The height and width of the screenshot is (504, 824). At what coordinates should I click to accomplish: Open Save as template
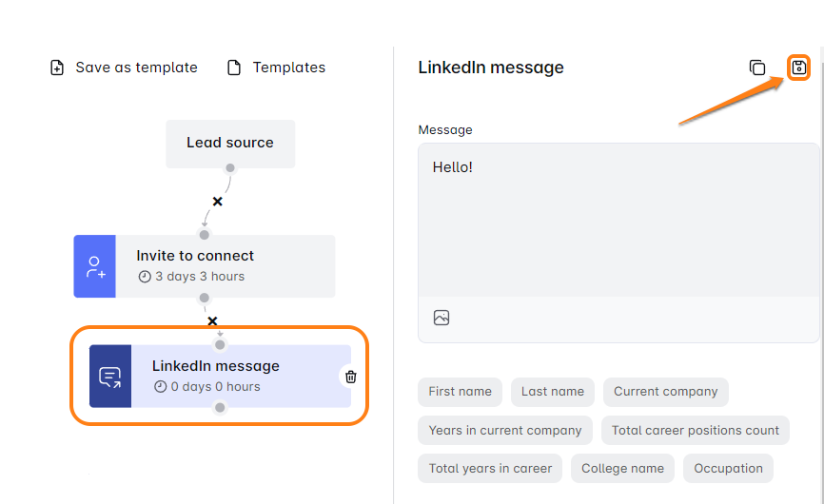click(124, 68)
